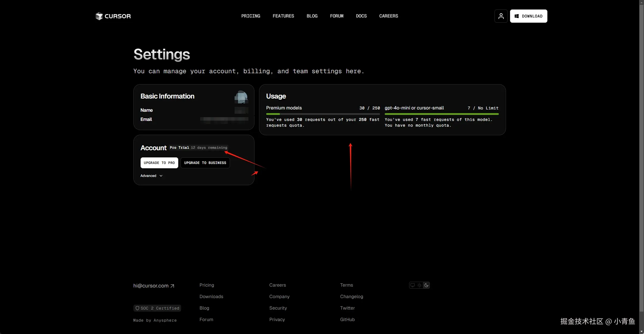Click the Cursor cube logo
The width and height of the screenshot is (644, 334).
[99, 16]
